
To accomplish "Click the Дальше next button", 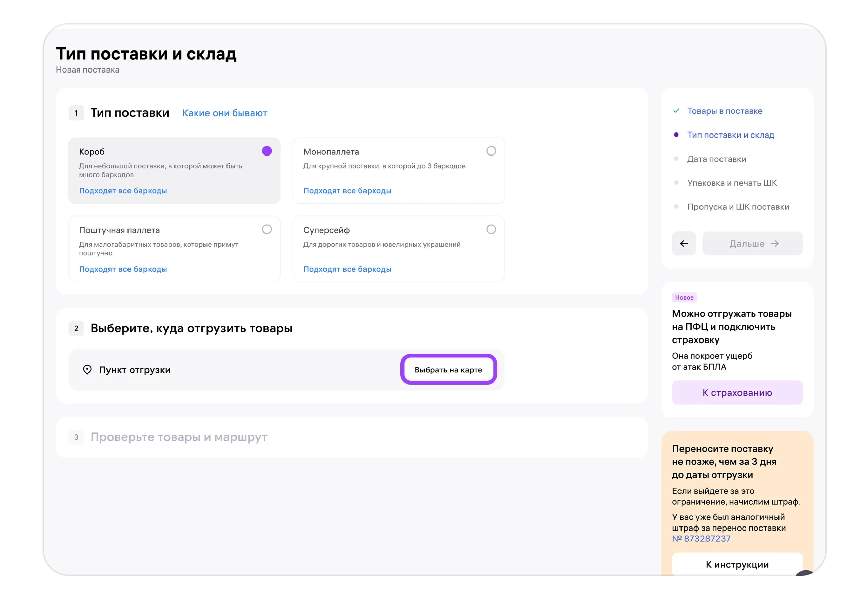I will [753, 244].
